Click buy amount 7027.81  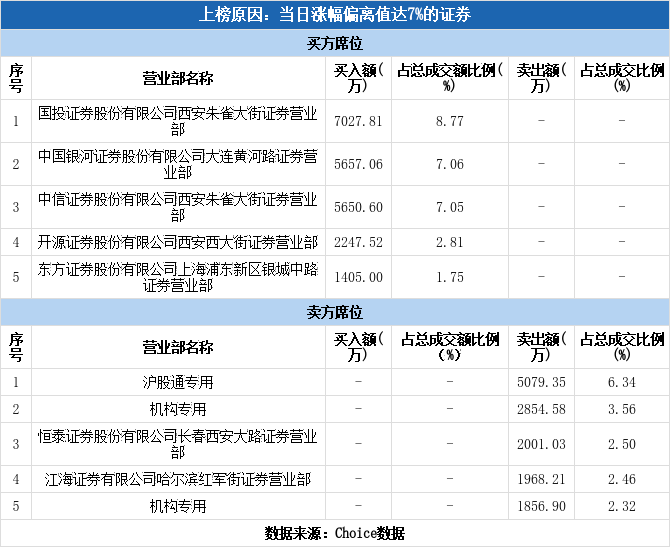tap(358, 121)
